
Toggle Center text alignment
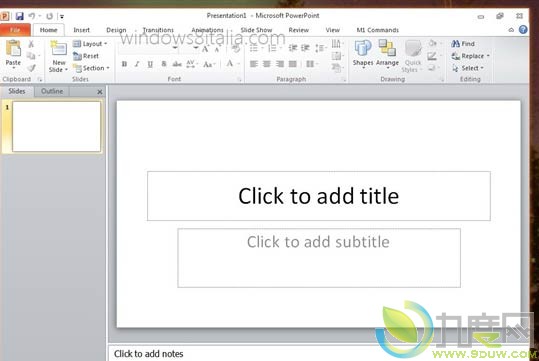[266, 64]
